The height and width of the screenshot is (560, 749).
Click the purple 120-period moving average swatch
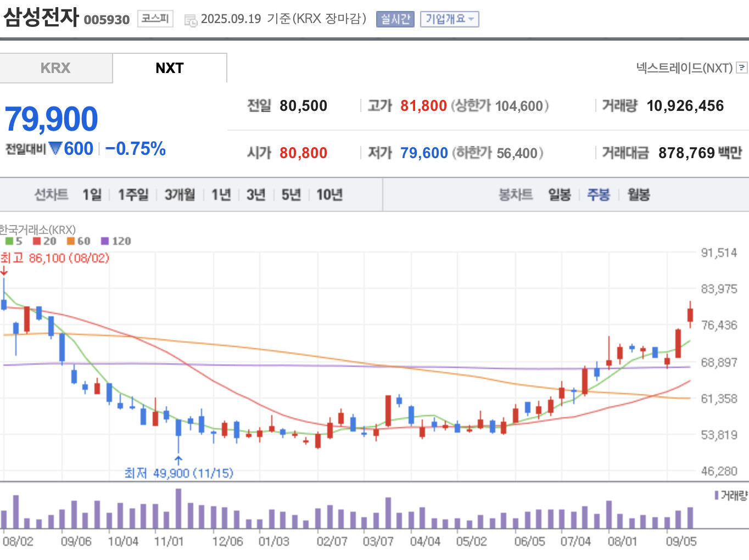[x=105, y=241]
